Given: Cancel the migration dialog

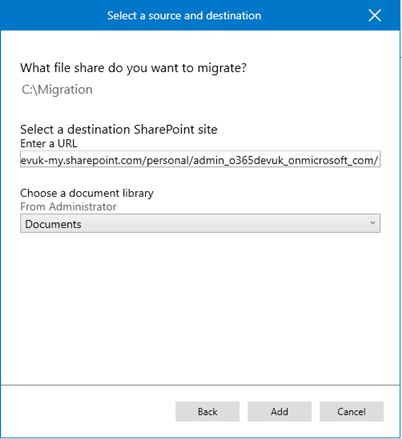Looking at the screenshot, I should pos(352,412).
